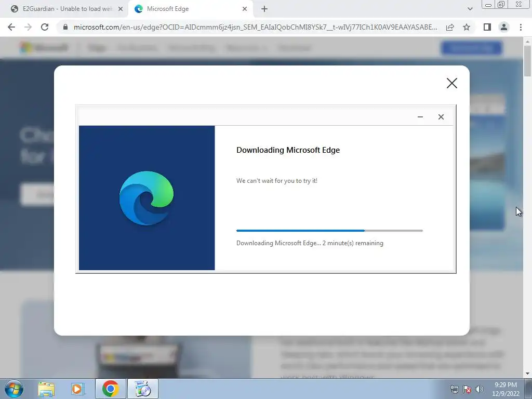Close the Edge installer dialog
The width and height of the screenshot is (532, 399).
pos(441,117)
